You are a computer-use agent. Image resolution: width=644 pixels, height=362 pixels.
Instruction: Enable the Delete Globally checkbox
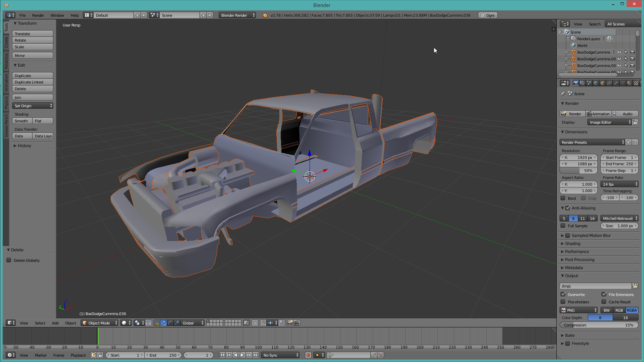(9, 260)
